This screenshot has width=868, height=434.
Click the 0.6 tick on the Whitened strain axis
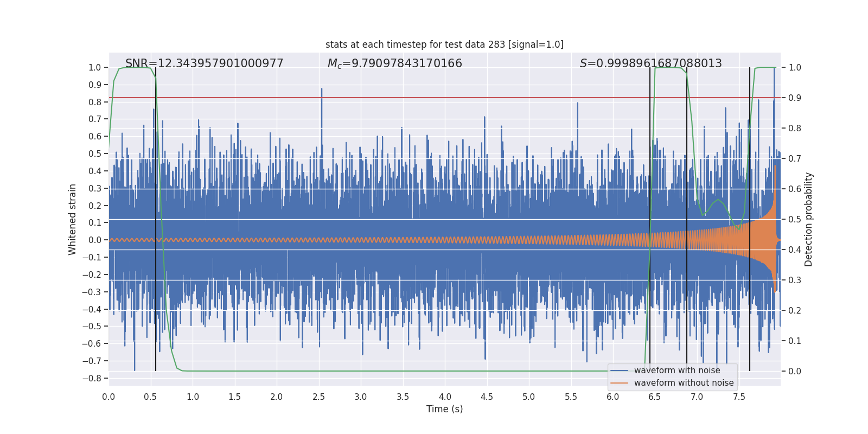tap(95, 136)
